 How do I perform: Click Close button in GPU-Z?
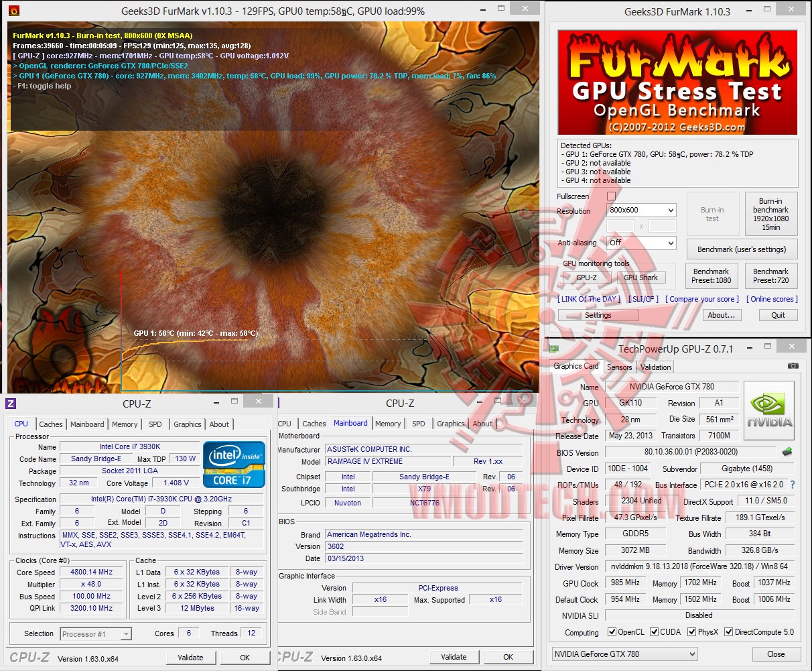point(776,654)
